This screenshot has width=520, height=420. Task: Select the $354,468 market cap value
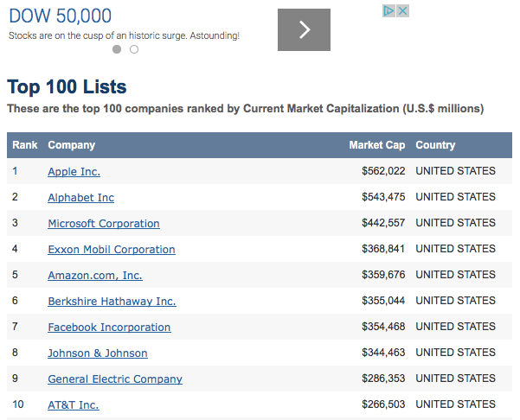pos(383,327)
